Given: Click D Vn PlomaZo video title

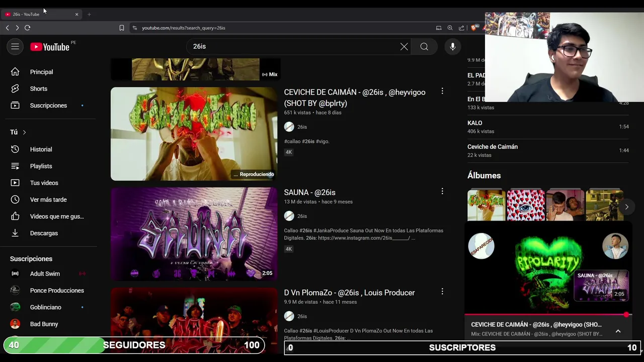Looking at the screenshot, I should (x=349, y=293).
